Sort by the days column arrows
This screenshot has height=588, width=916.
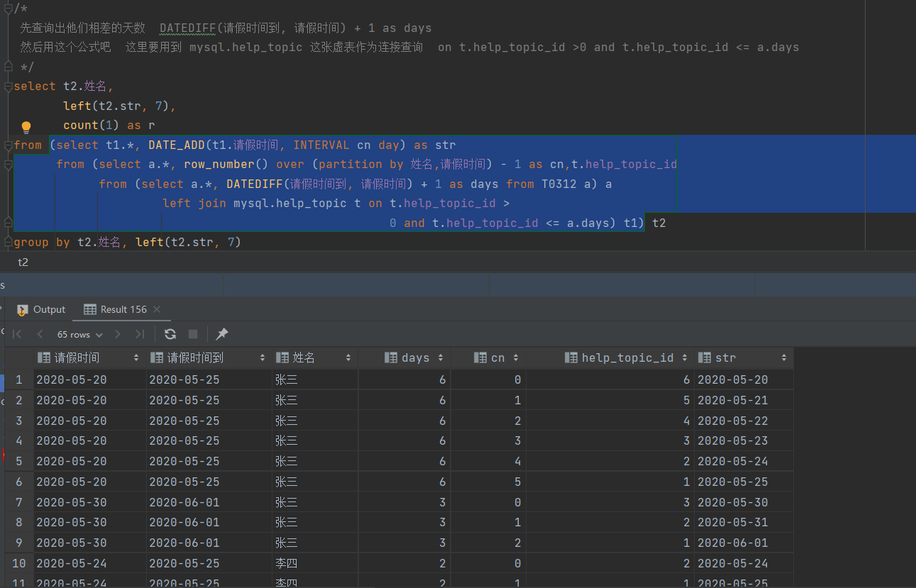click(441, 358)
